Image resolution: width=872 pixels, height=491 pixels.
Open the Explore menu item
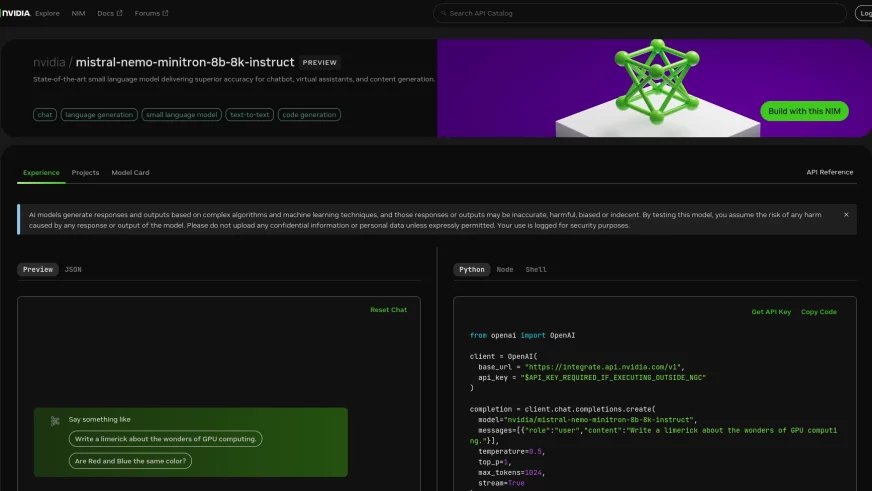pos(47,13)
